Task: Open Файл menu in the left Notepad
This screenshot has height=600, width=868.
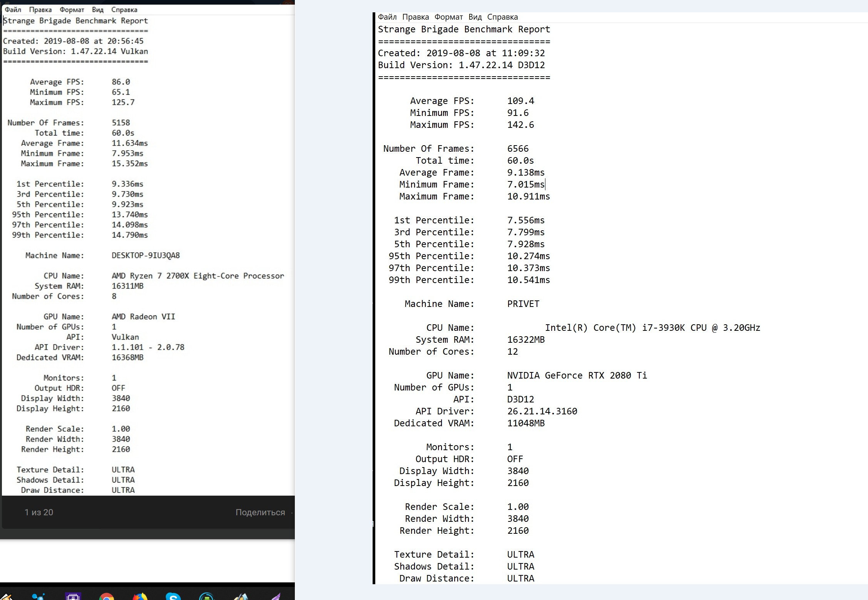Action: pyautogui.click(x=13, y=10)
